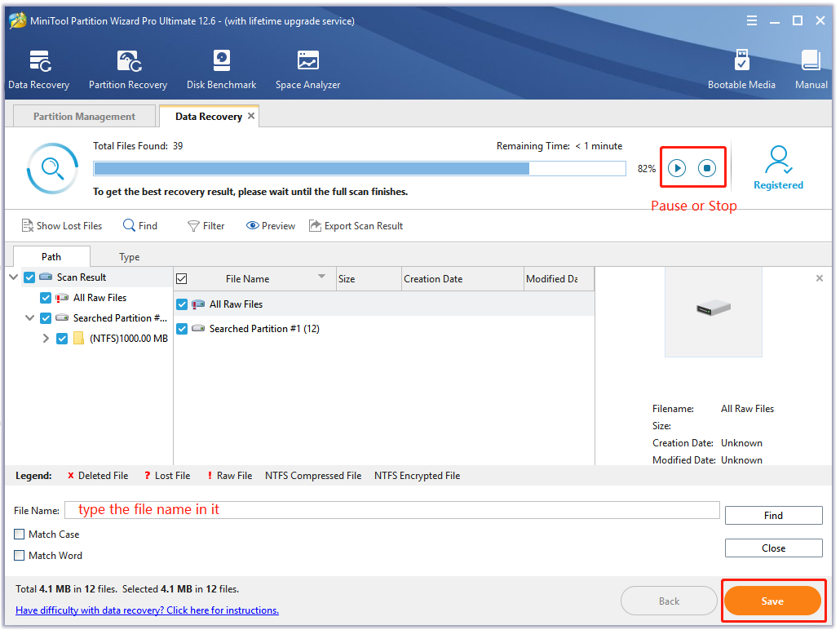This screenshot has height=630, width=840.
Task: Open the Data Recovery tool icon
Action: click(x=40, y=61)
